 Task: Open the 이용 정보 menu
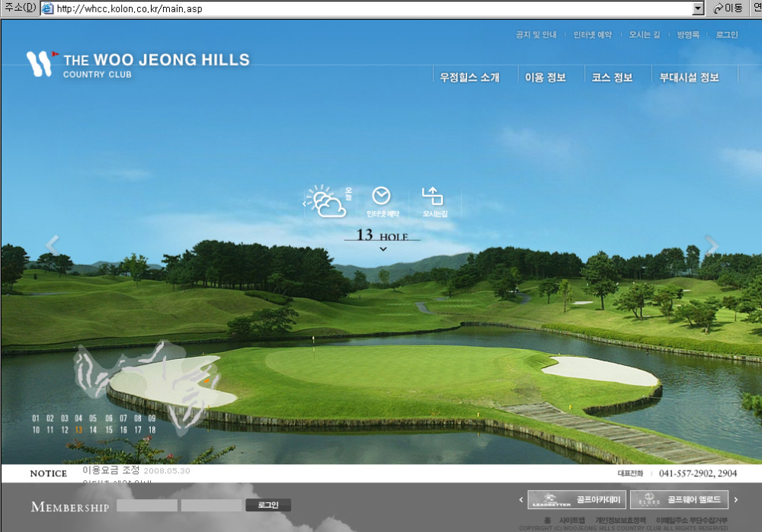point(546,77)
